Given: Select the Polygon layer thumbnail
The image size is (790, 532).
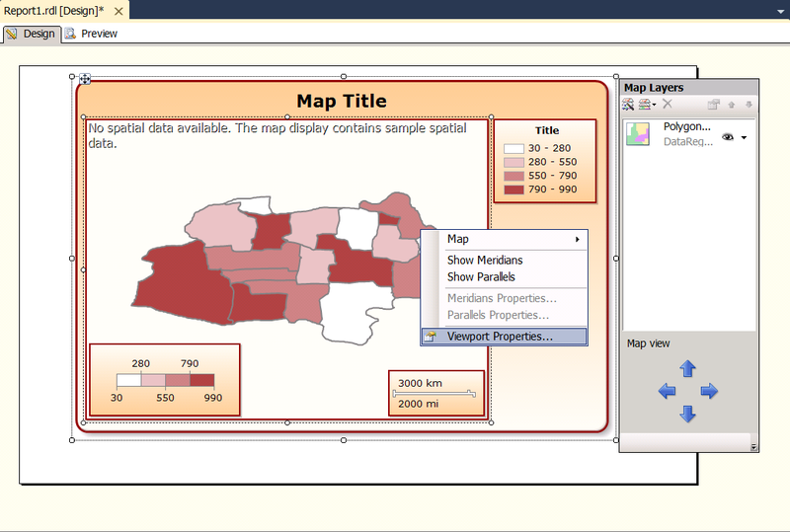Looking at the screenshot, I should click(638, 134).
